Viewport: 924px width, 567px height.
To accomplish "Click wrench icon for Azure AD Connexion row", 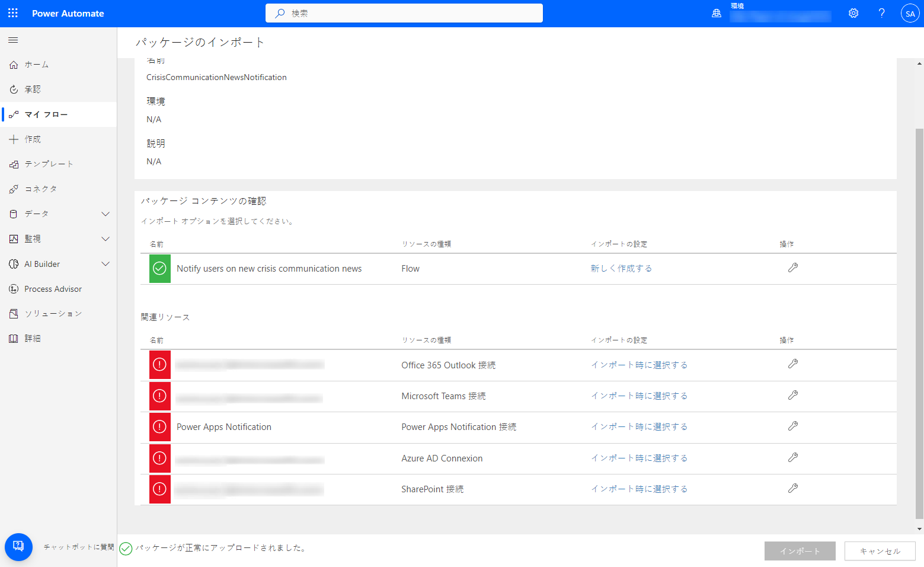I will tap(793, 457).
